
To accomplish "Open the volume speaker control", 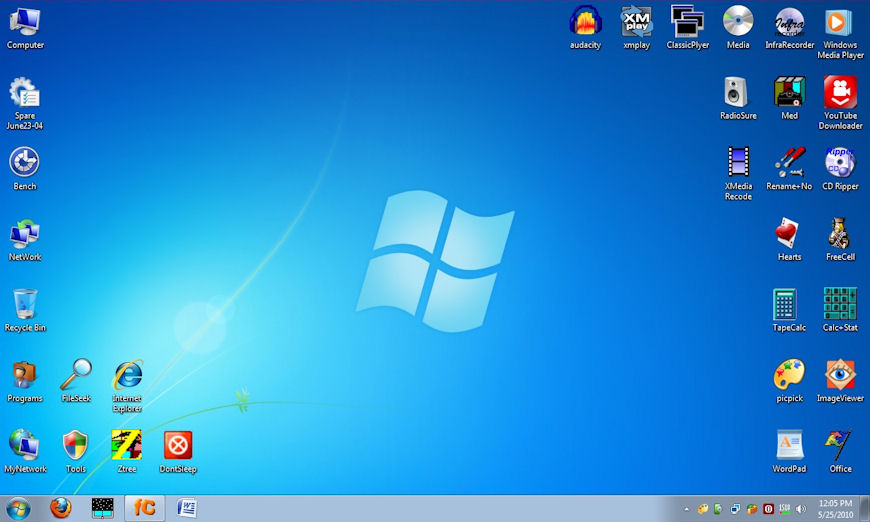I will click(801, 509).
